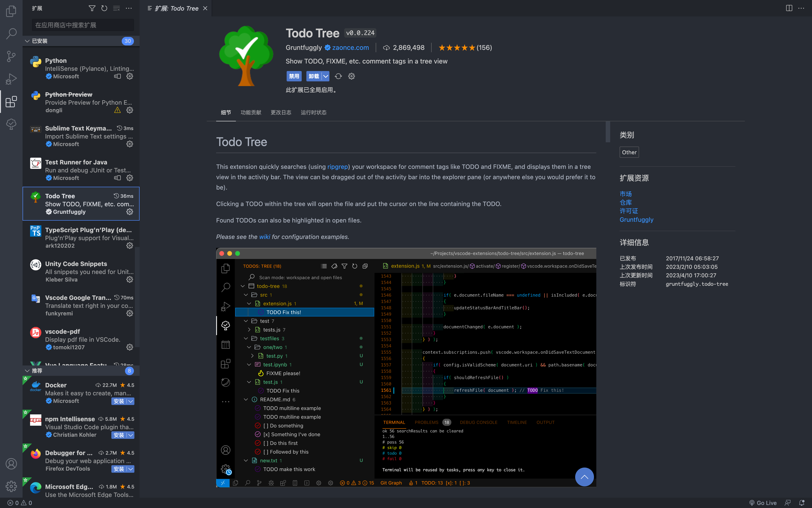Open the Python extension gear settings
The width and height of the screenshot is (812, 508).
coord(130,76)
